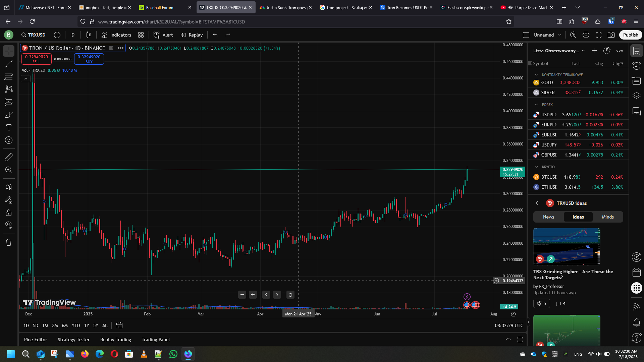
Task: Click the trash remove drawings icon
Action: (x=9, y=242)
